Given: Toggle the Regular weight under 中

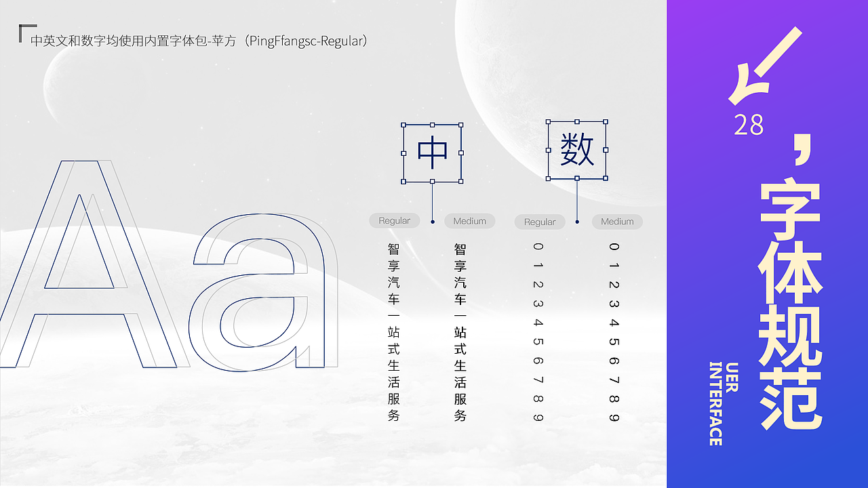Looking at the screenshot, I should [x=394, y=221].
